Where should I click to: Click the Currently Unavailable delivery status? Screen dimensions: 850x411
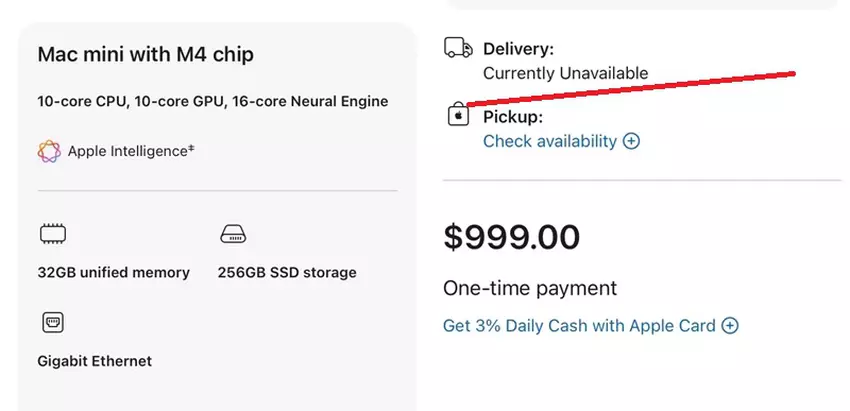point(565,73)
